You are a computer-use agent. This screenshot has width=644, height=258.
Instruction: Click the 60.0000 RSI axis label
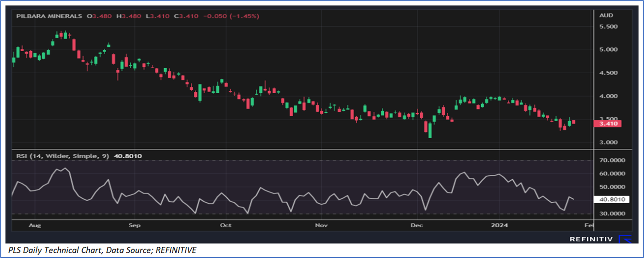coord(611,174)
